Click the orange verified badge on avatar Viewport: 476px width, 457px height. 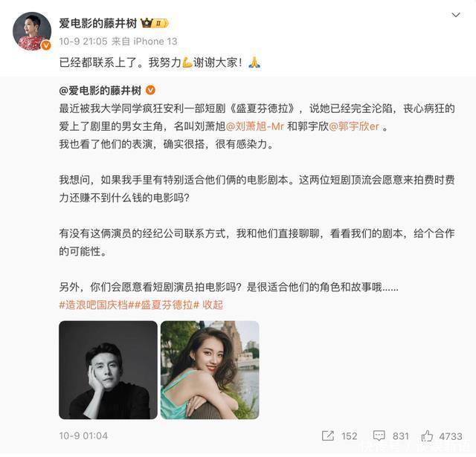[x=46, y=45]
